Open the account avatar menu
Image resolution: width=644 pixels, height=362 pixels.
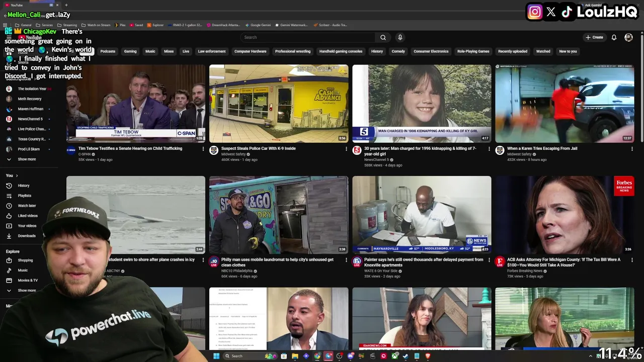click(628, 37)
